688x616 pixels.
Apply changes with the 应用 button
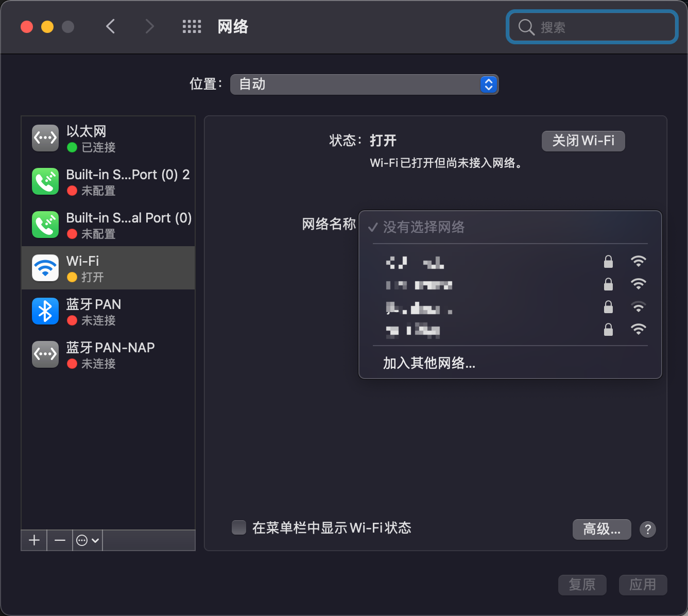click(x=643, y=585)
